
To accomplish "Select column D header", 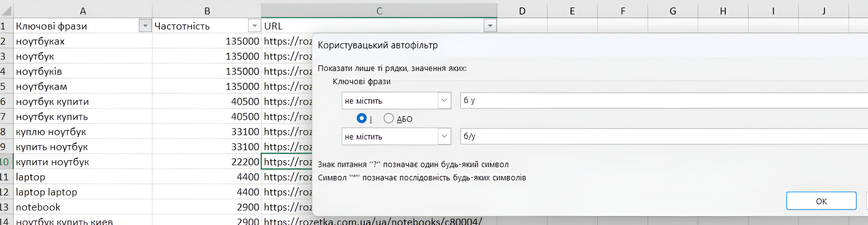I will tap(522, 11).
